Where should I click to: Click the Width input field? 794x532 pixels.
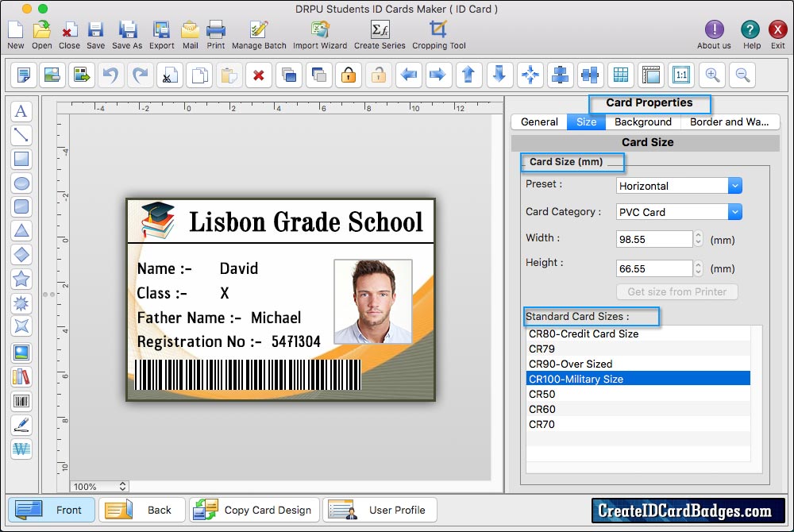[x=654, y=239]
